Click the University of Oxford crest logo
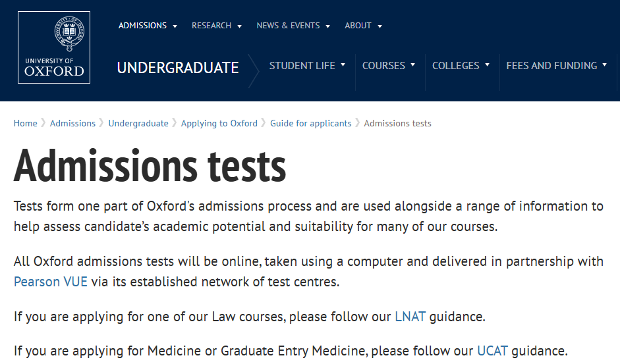Screen dimensions: 620x364 pos(54,47)
